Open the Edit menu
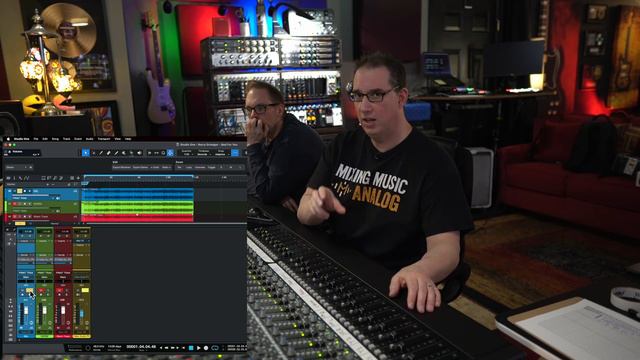 point(45,139)
